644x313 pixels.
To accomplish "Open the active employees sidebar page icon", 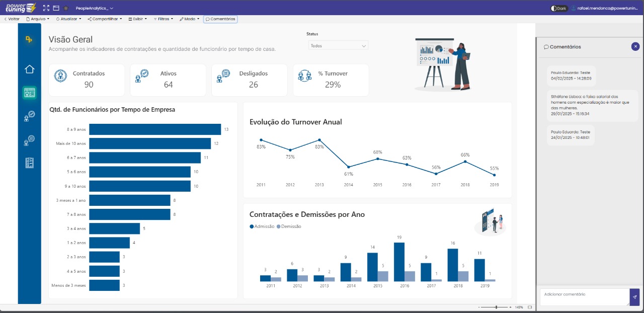I will (30, 116).
